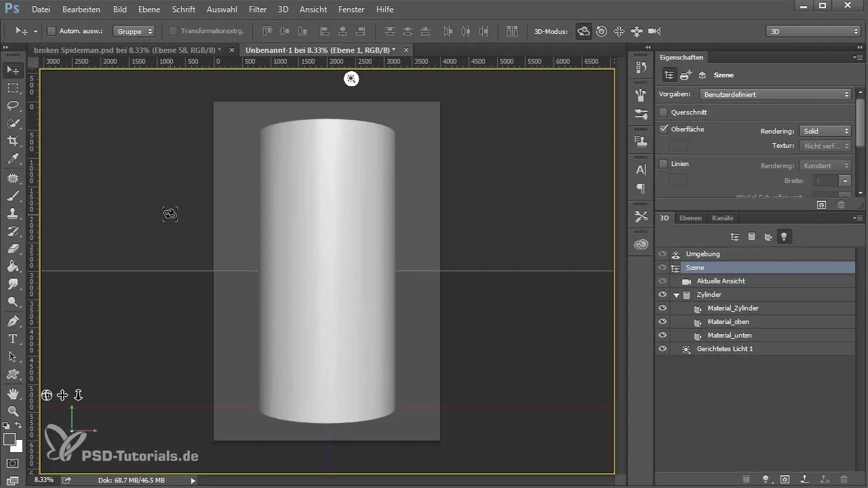Select Gerichtetes Licht 1 in 3D panel
Image resolution: width=868 pixels, height=488 pixels.
[724, 349]
